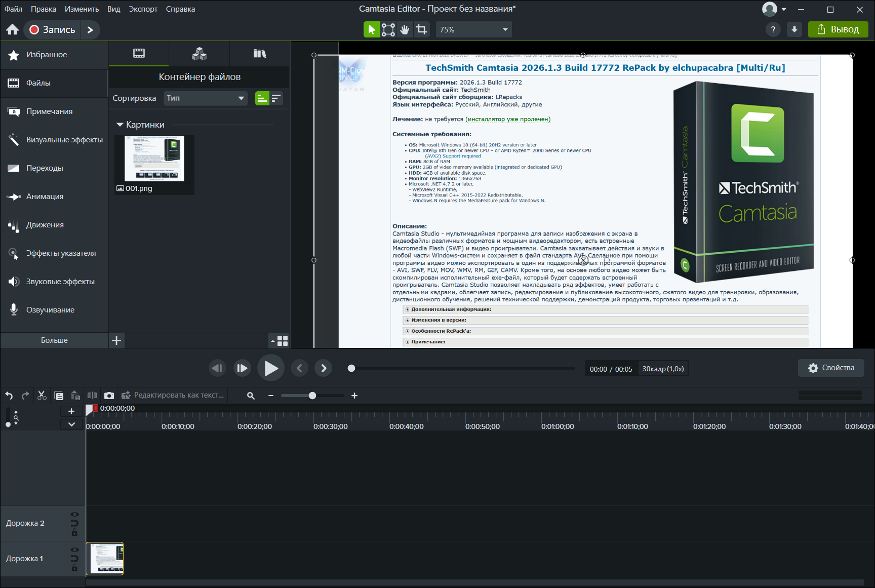875x588 pixels.
Task: Click the Home icon in the top toolbar
Action: pyautogui.click(x=13, y=29)
